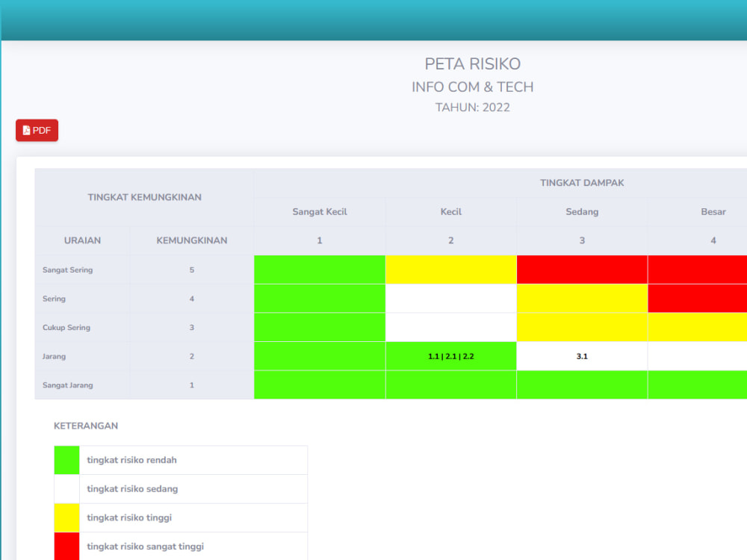Click the 'INFO COM & TECH' subtitle
This screenshot has width=747, height=560.
[x=473, y=87]
